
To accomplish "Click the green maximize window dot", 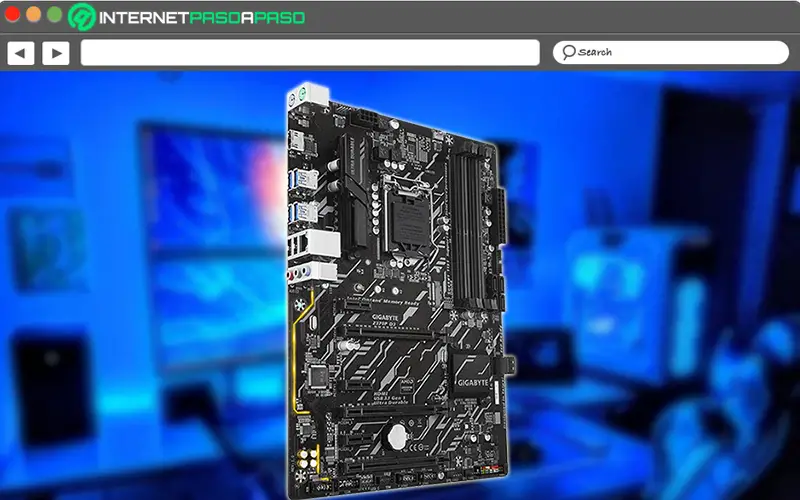I will coord(55,14).
